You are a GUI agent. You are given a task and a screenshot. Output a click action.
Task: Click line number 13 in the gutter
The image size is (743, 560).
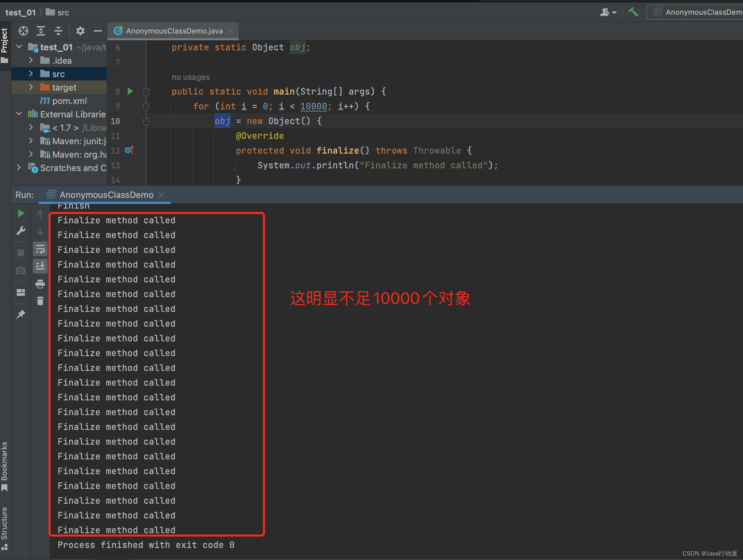[x=116, y=165]
